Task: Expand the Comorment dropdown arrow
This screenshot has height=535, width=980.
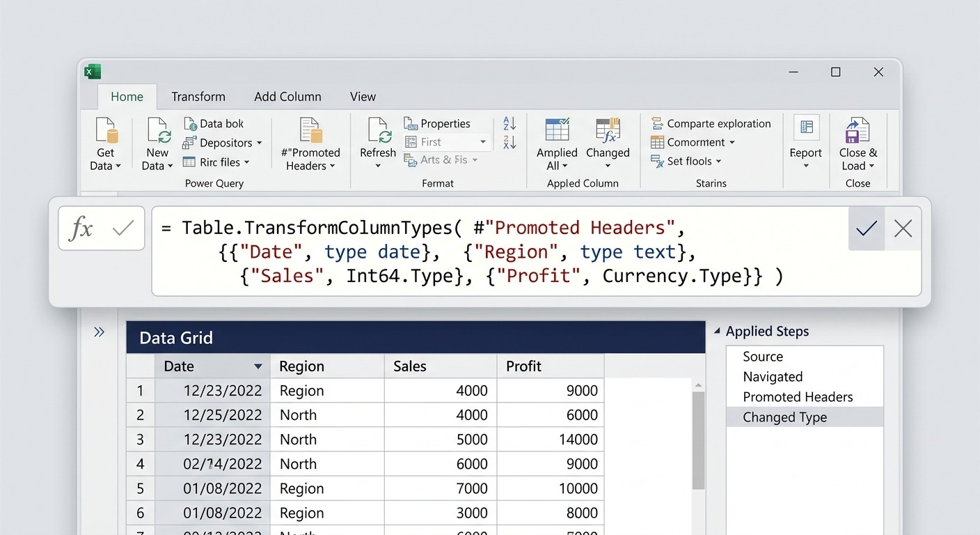Action: [732, 143]
